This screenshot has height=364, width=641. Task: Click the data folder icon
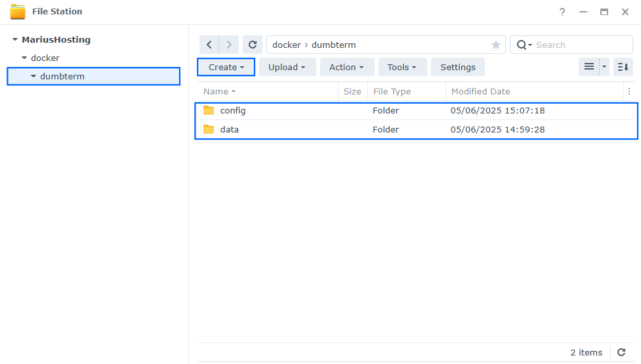click(x=209, y=129)
